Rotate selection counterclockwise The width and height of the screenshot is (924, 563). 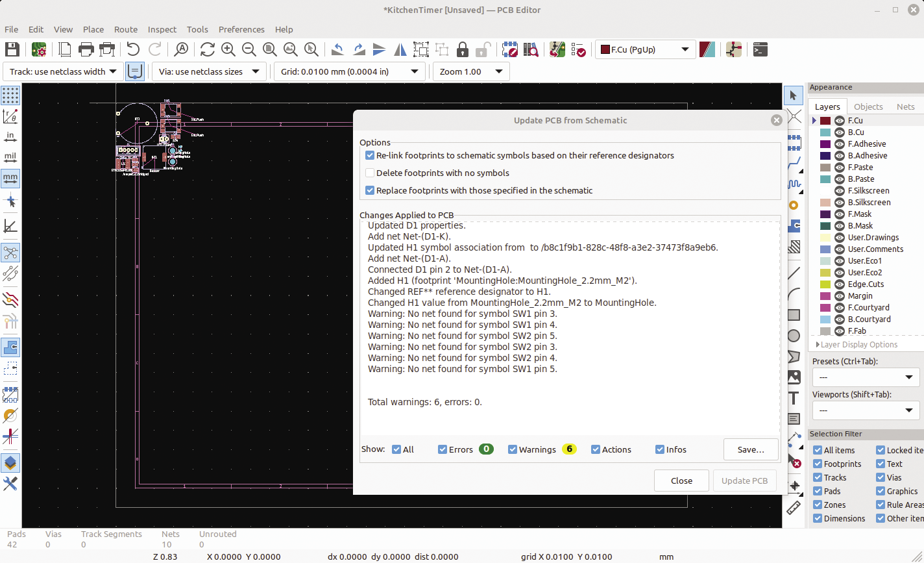tap(337, 49)
